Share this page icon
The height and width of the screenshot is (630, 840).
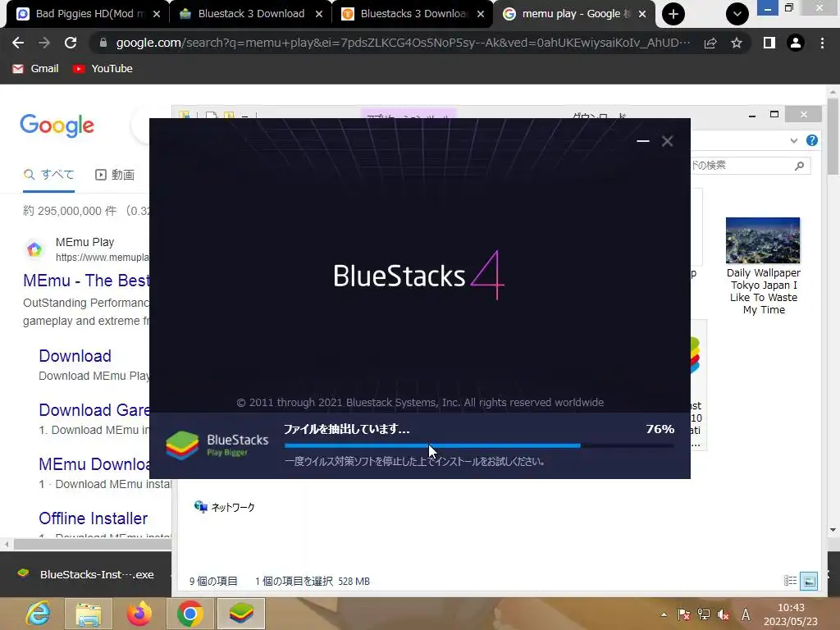(710, 43)
